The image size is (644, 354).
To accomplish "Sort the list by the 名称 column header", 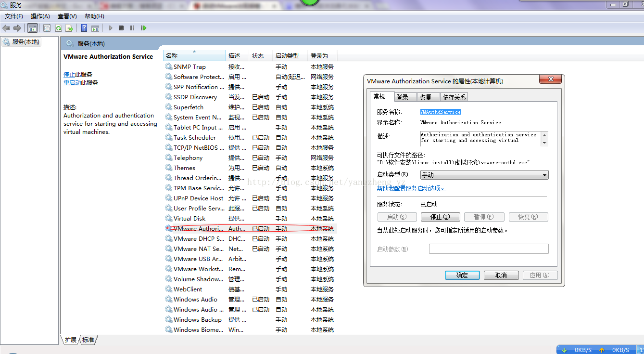I will pos(194,55).
